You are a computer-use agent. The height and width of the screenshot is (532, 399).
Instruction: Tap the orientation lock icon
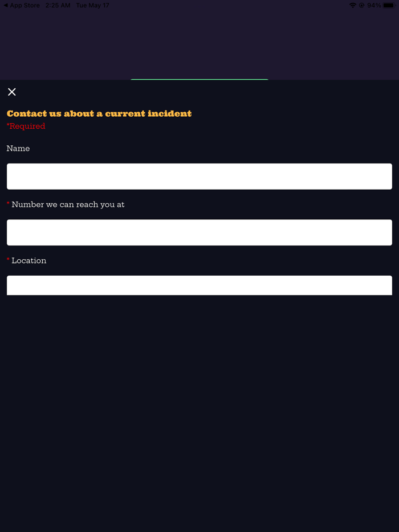pyautogui.click(x=361, y=6)
